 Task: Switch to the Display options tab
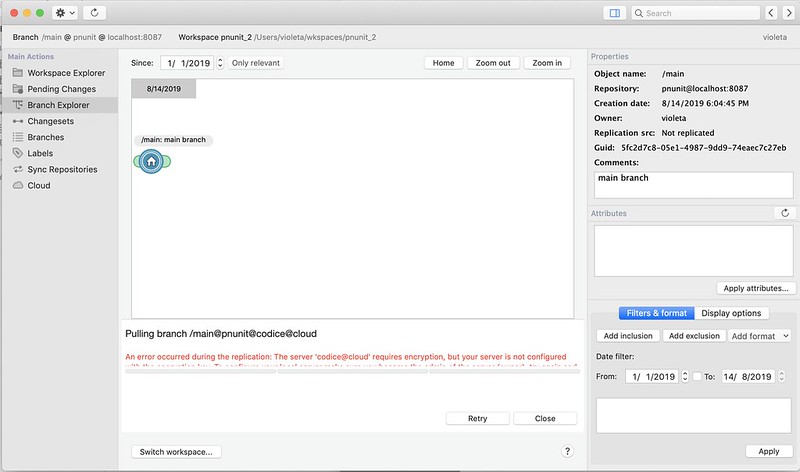click(731, 313)
